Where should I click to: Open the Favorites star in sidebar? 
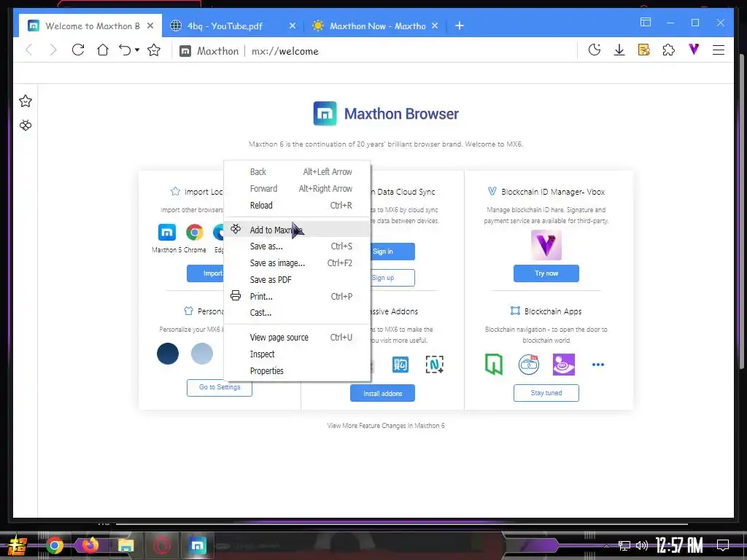click(x=26, y=101)
